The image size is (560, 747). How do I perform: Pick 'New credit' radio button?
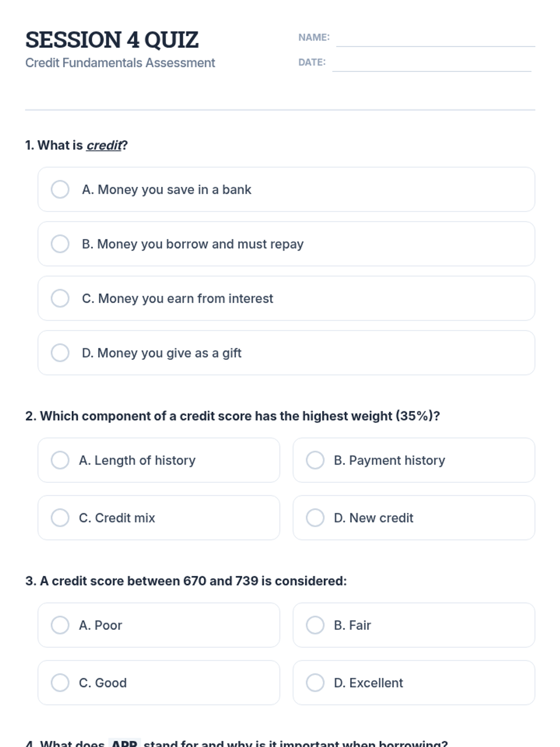click(x=315, y=518)
